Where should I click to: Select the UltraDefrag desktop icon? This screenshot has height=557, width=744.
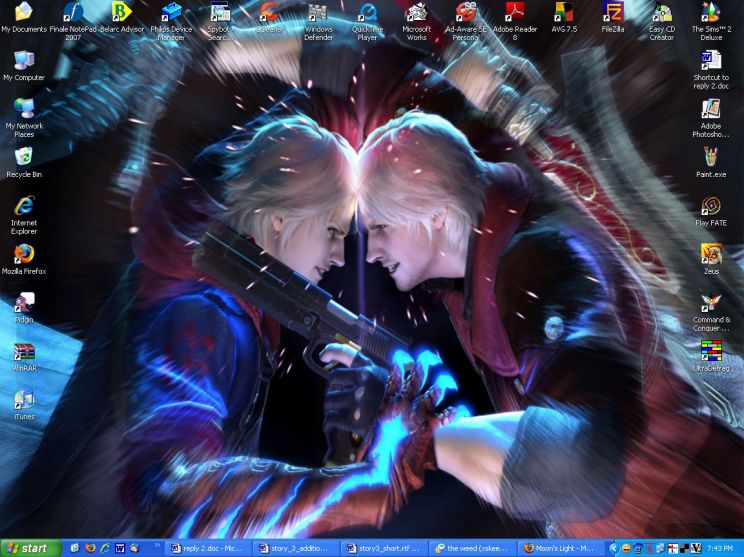point(711,356)
